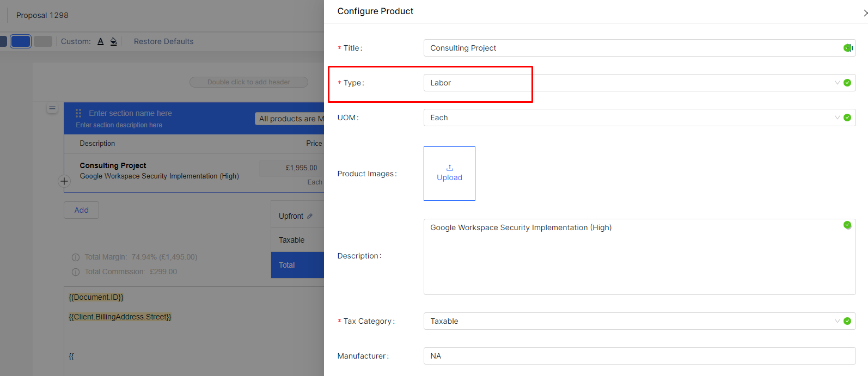Click the £1,995.00 price field
Viewport: 868px width, 376px height.
(292, 168)
